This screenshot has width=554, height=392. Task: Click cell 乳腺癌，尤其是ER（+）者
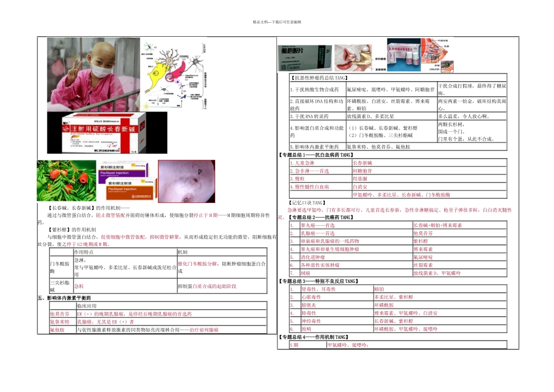coord(106,321)
